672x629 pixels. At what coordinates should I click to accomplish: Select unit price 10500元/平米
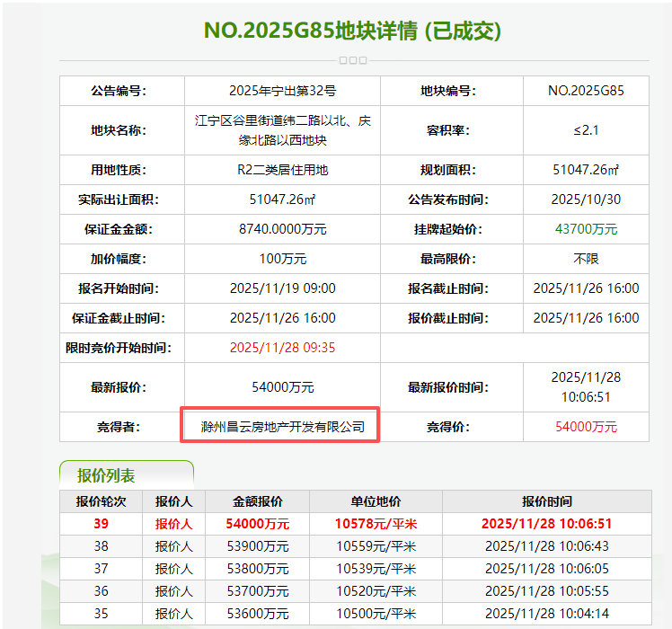376,614
